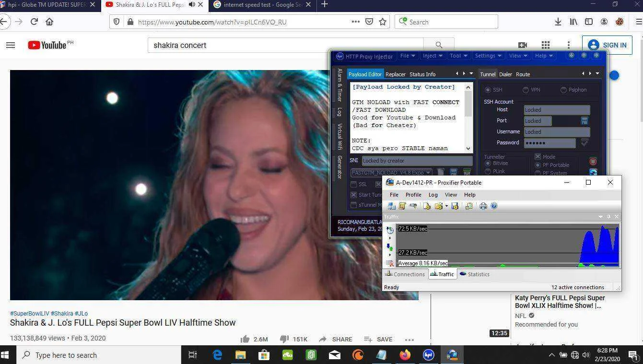The width and height of the screenshot is (643, 364).
Task: Like the video with thumbs-up icon
Action: pyautogui.click(x=245, y=339)
